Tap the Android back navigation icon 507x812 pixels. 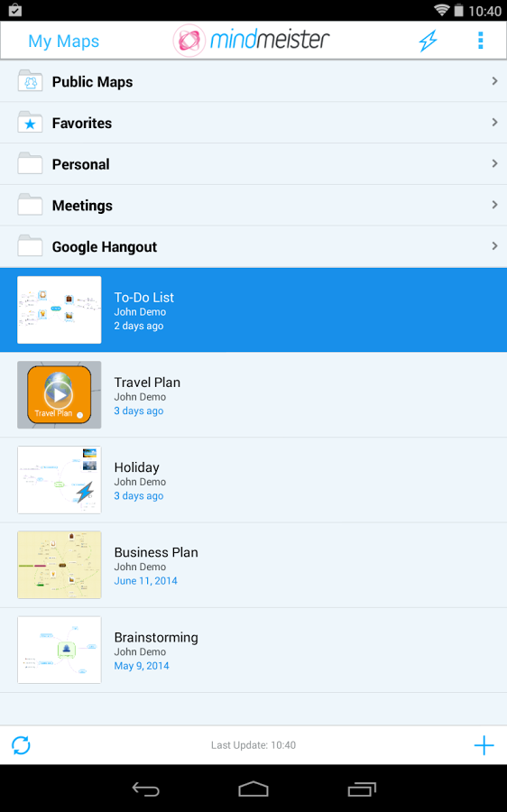tap(146, 789)
